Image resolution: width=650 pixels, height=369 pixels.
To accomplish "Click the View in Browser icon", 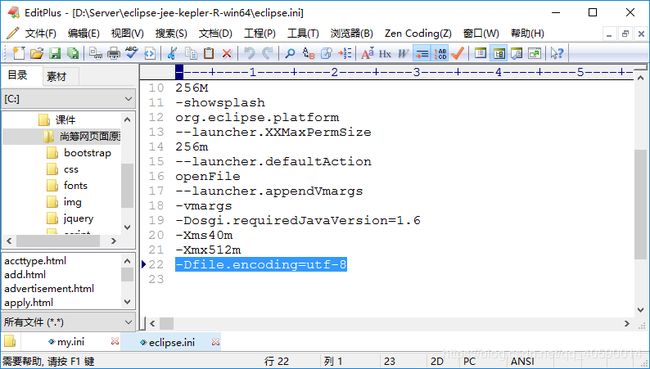I will pyautogui.click(x=150, y=53).
